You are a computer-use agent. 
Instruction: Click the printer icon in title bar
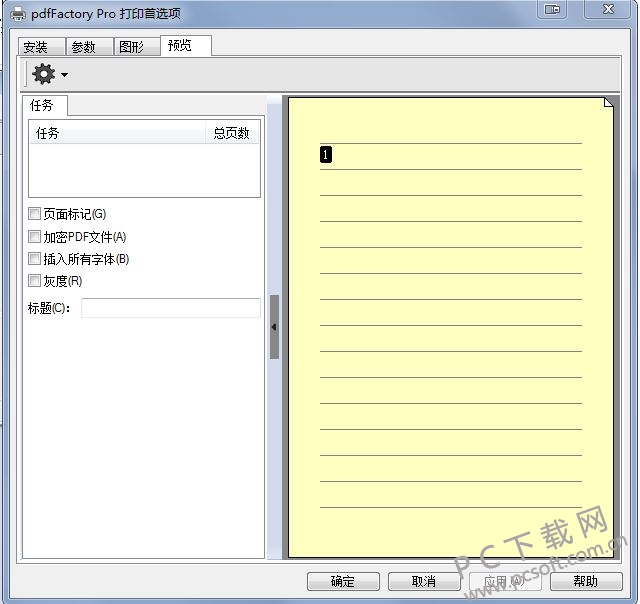(18, 14)
